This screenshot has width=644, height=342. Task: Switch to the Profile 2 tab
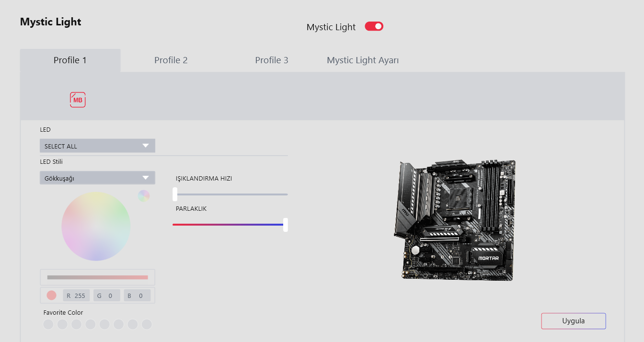coord(171,60)
